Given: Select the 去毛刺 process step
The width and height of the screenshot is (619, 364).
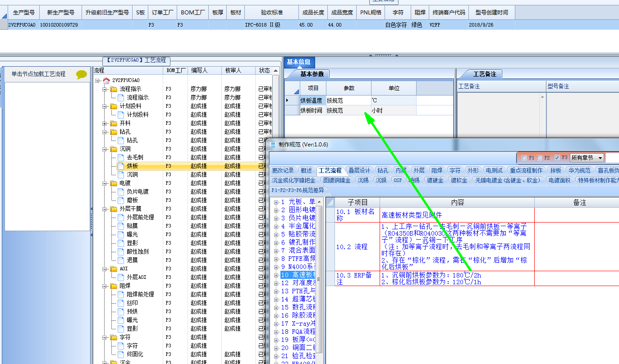Looking at the screenshot, I should (x=135, y=157).
